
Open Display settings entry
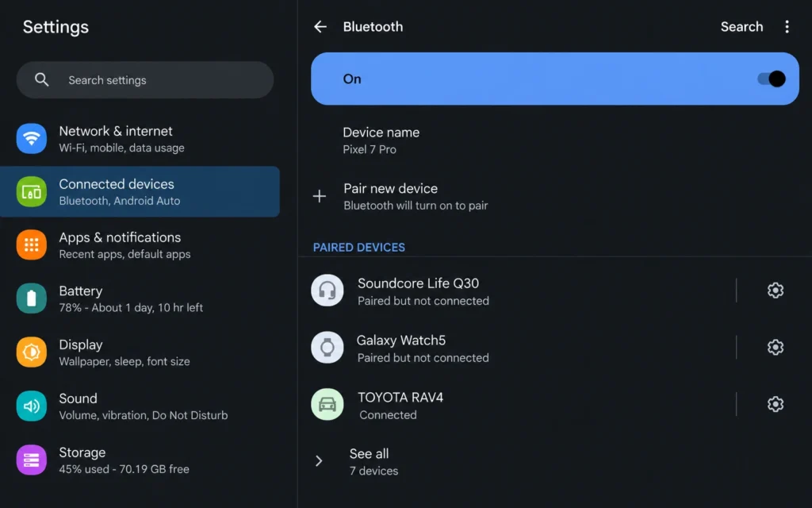point(140,352)
